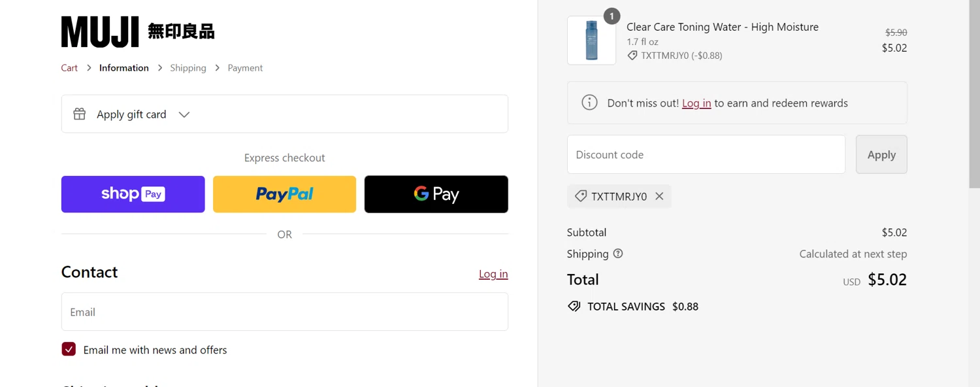Click the Log in link next to Contact
980x387 pixels.
pos(493,274)
